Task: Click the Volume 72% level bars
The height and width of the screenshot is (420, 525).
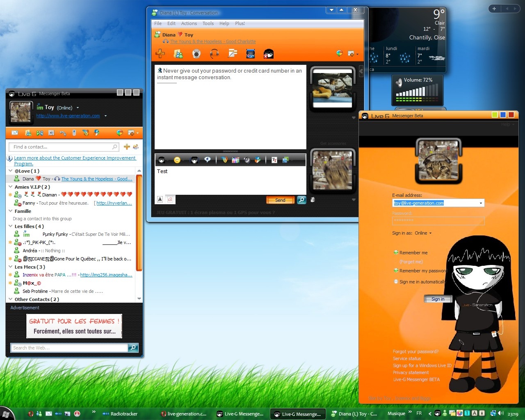Action: (417, 93)
